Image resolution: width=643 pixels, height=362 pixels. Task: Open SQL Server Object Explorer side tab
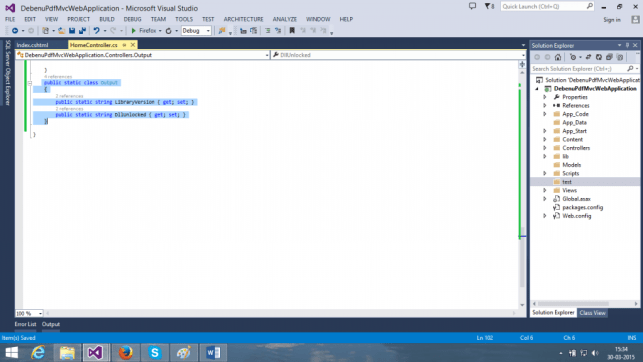pos(7,73)
